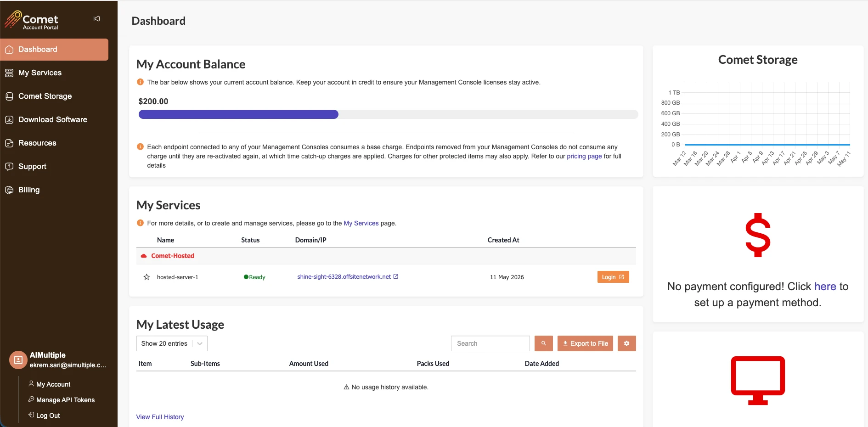The image size is (868, 427).
Task: Expand the Show 20 entries dropdown
Action: tap(172, 343)
